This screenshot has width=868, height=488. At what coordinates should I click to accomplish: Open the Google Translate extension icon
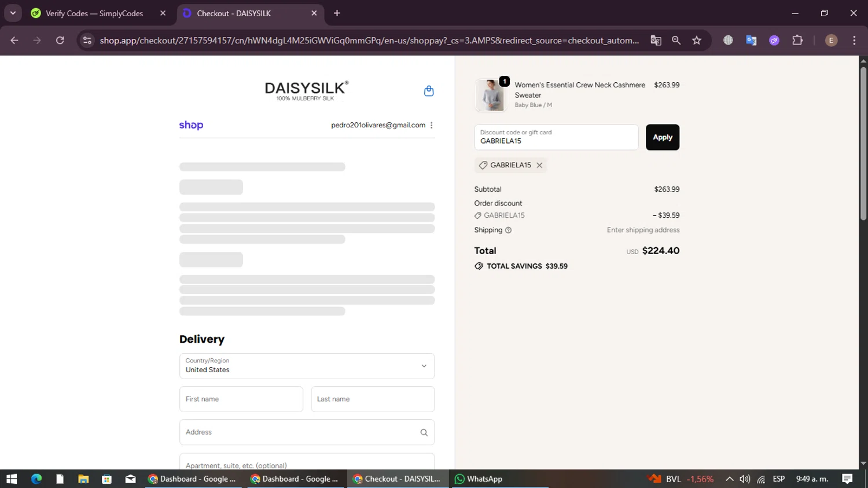(x=751, y=41)
